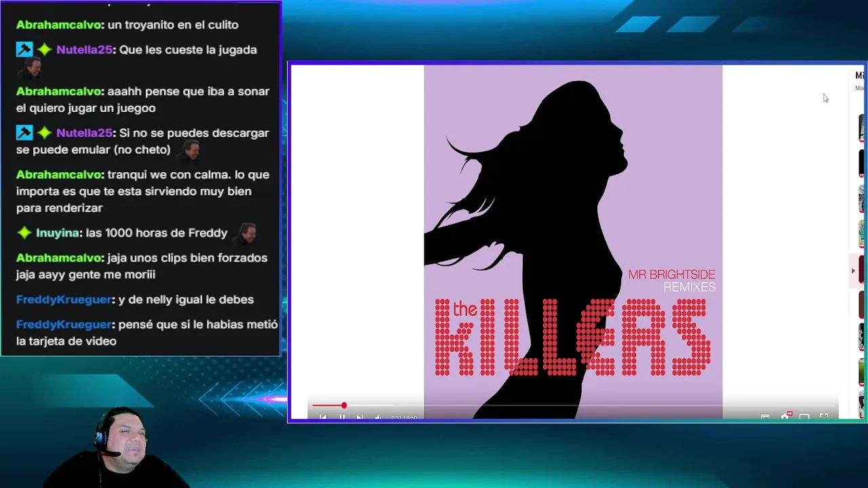Image resolution: width=868 pixels, height=488 pixels.
Task: Click the red progress bar scrubber handle
Action: 344,405
